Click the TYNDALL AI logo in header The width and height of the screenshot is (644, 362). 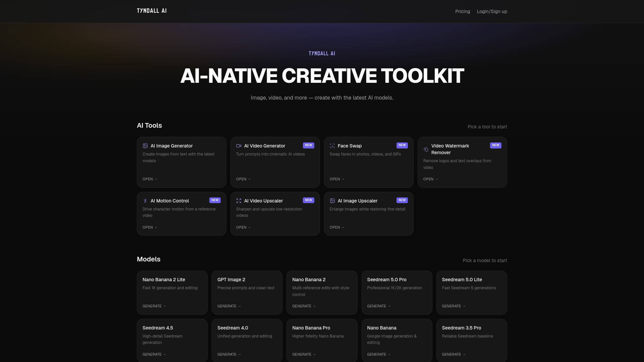152,11
